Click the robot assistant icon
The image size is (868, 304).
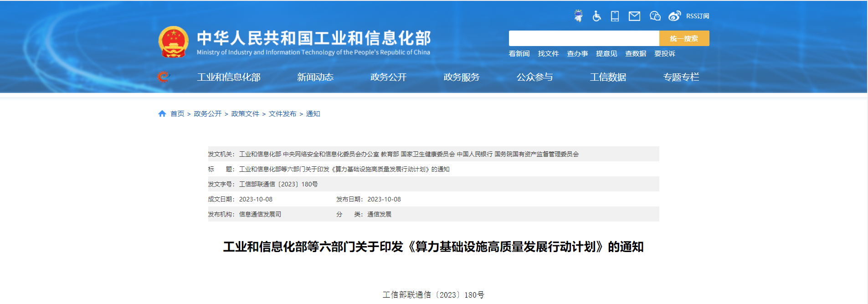[x=578, y=16]
